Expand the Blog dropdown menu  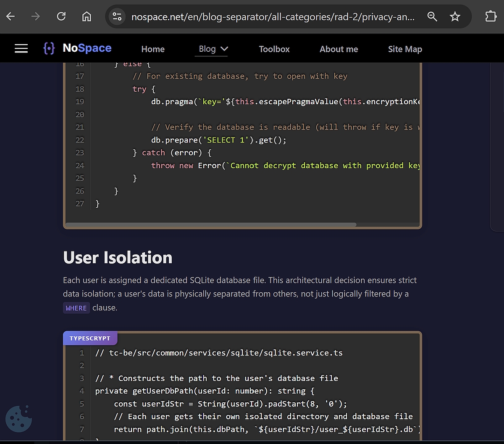click(213, 49)
